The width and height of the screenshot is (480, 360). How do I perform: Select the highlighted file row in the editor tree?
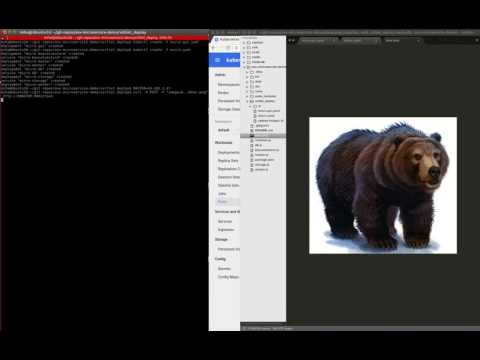coord(263,136)
